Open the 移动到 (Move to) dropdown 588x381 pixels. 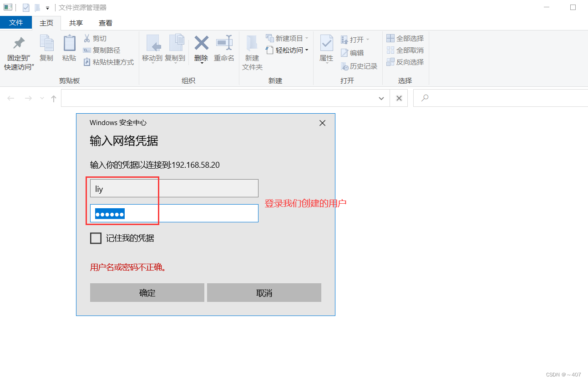click(x=152, y=62)
